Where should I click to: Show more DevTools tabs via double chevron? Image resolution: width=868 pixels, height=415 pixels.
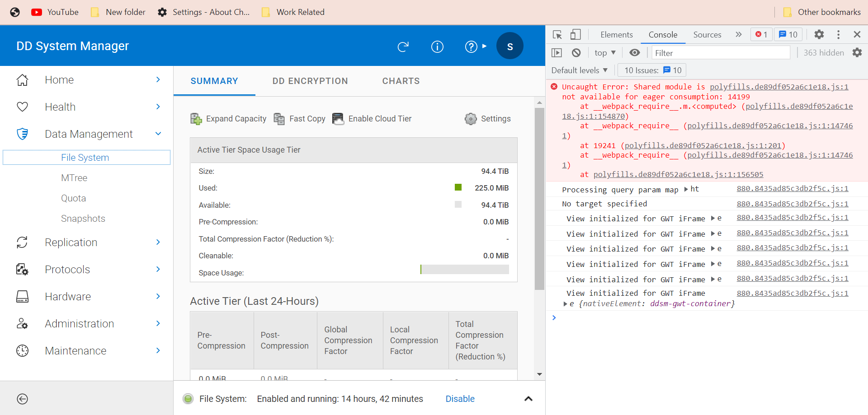739,35
